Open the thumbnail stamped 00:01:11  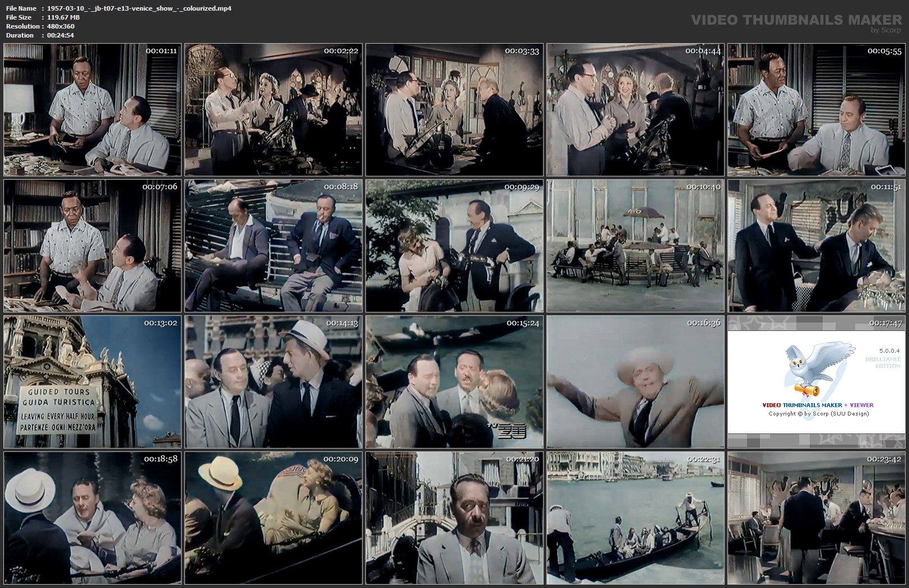click(x=92, y=110)
